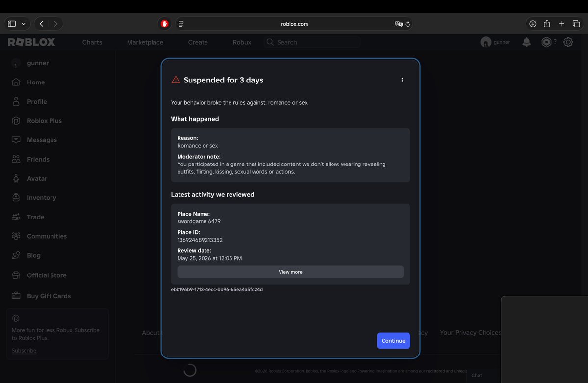The width and height of the screenshot is (588, 383).
Task: Click Your Privacy Choices footer link
Action: point(471,333)
